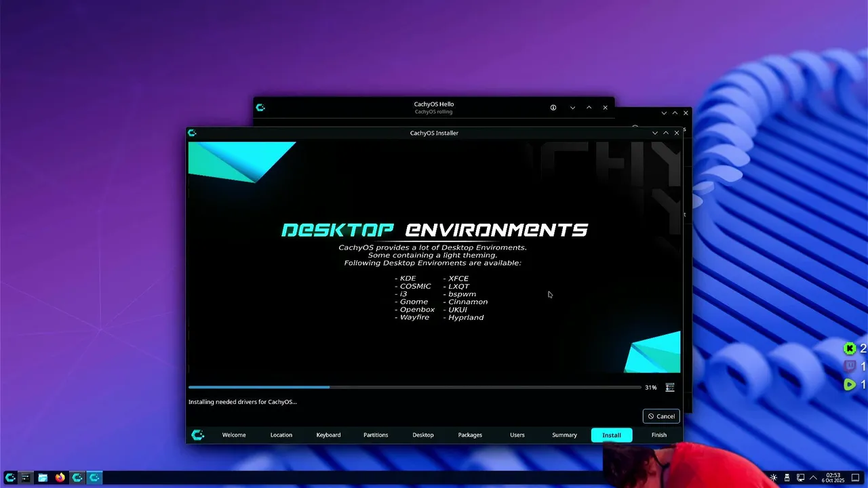Click the CachyOS logo beside the Welcome step
Viewport: 868px width, 488px height.
[x=197, y=435]
